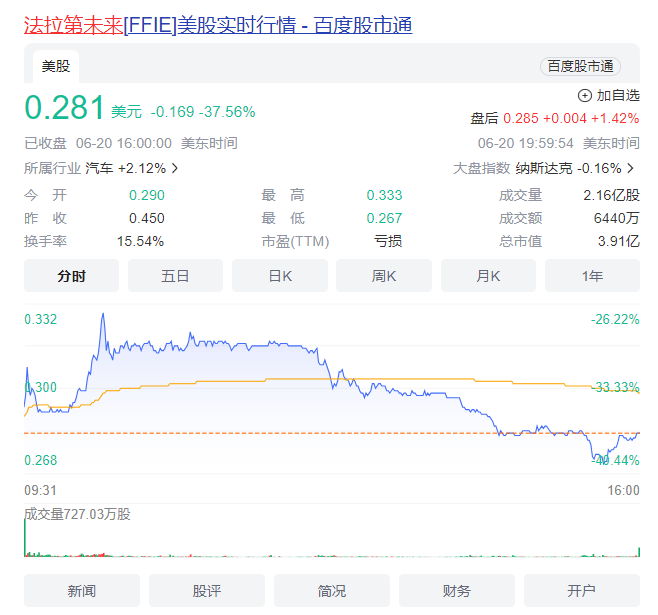Click the 换手率 value 15.54%
The width and height of the screenshot is (658, 615).
140,241
